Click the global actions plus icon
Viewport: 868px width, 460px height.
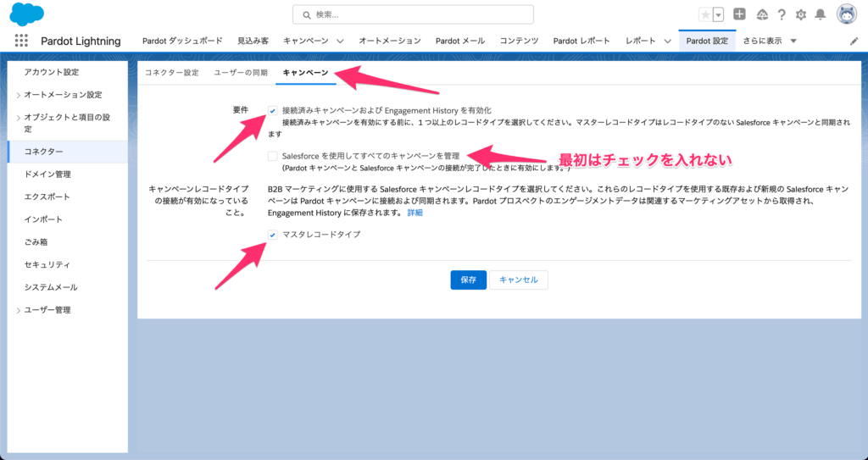pos(739,14)
